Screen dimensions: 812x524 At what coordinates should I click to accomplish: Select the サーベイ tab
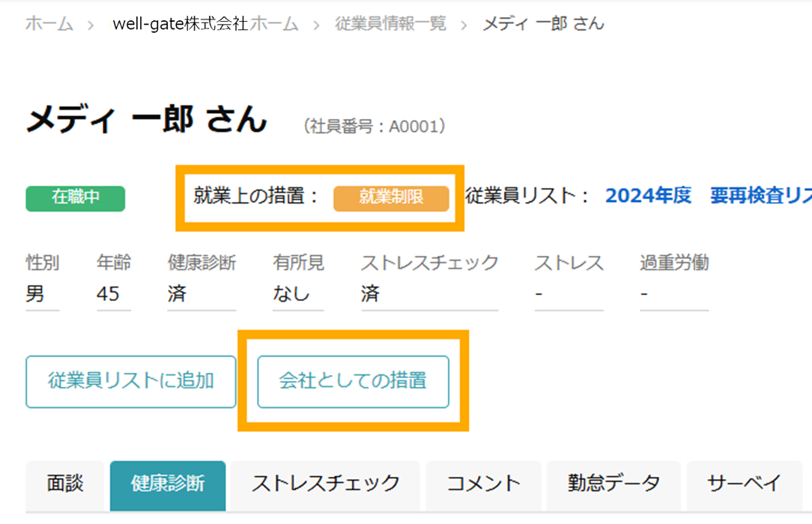click(744, 485)
